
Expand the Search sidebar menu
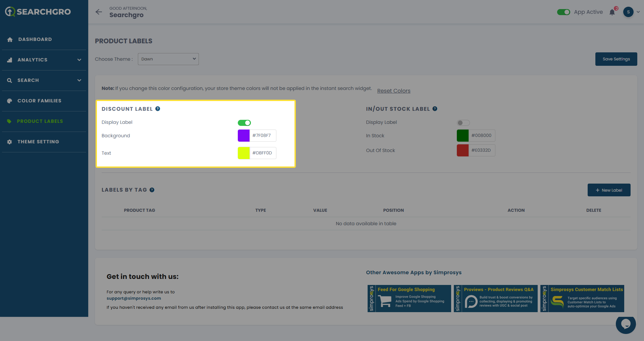(x=44, y=80)
